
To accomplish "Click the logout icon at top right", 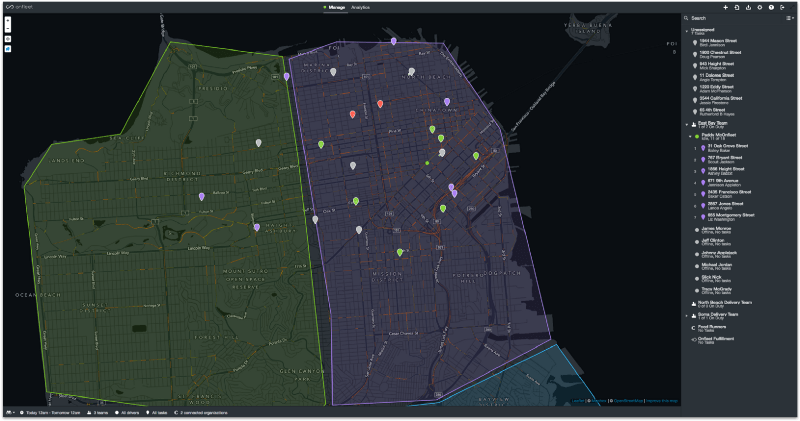I will (783, 7).
